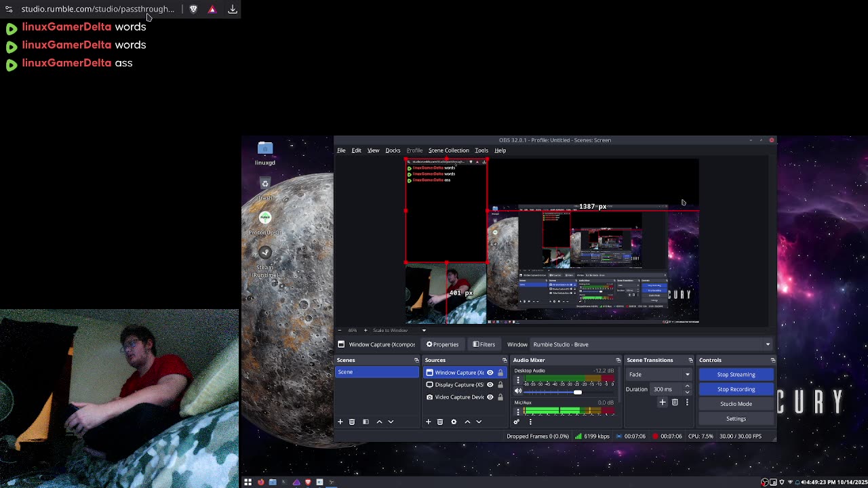Hide the Window Capture source

click(x=490, y=373)
